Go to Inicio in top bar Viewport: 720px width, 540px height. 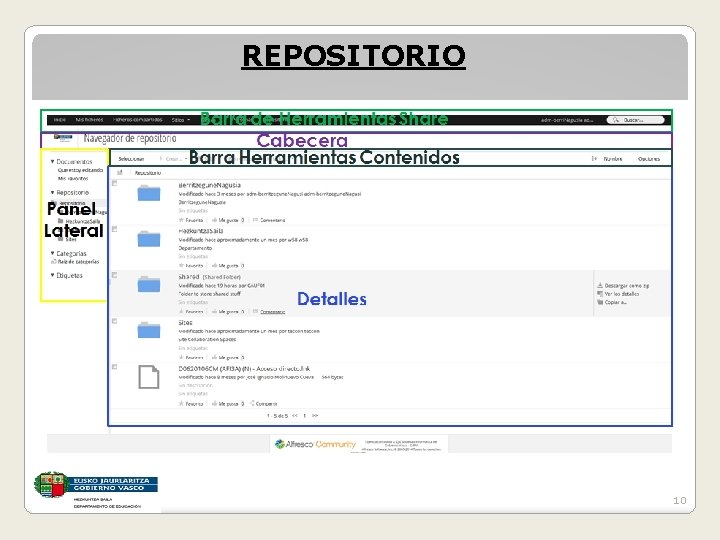(x=60, y=120)
